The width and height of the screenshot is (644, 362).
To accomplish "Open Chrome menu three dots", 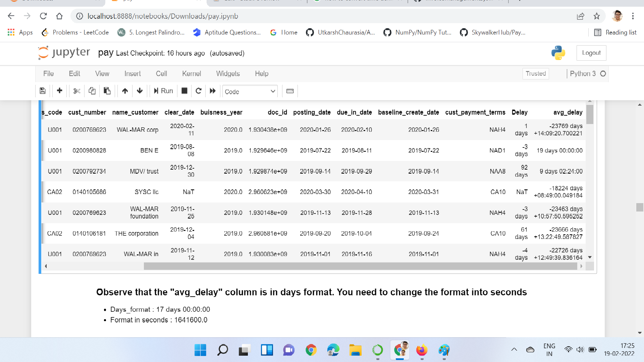I will pyautogui.click(x=633, y=16).
